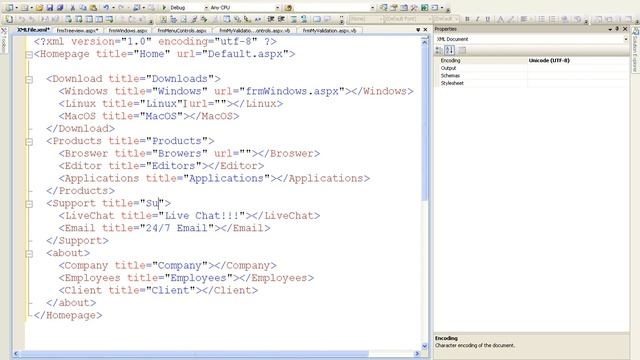Click the New Project toolbar icon

(x=9, y=8)
